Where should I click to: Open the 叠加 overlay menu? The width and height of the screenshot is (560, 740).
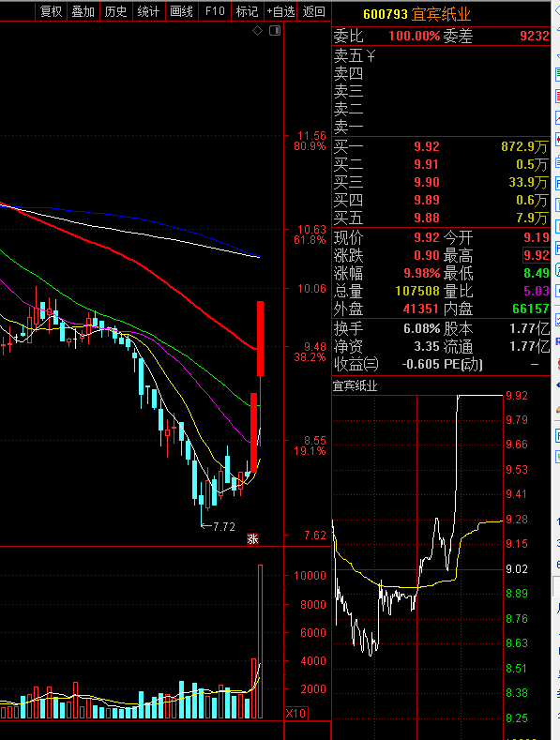point(83,11)
